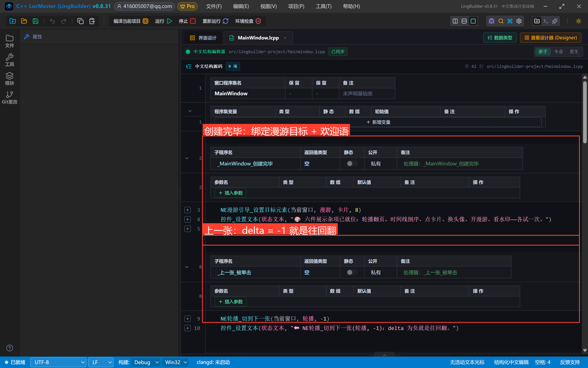Toggle the light theme sun icon
Screen dimensions: 588x368
[579, 21]
